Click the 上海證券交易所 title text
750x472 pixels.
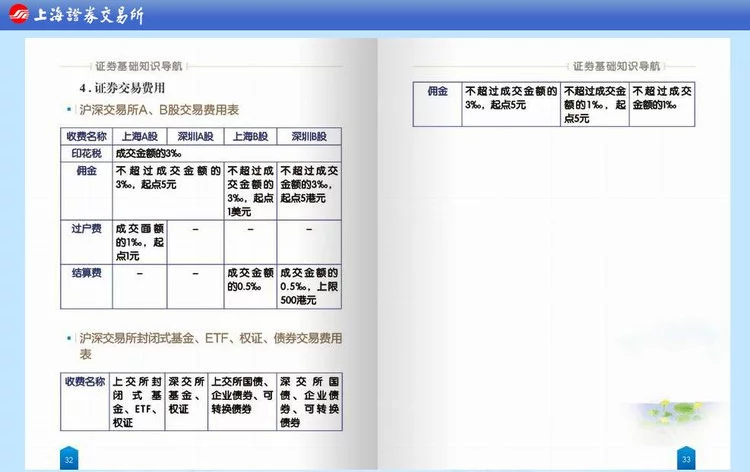click(88, 15)
